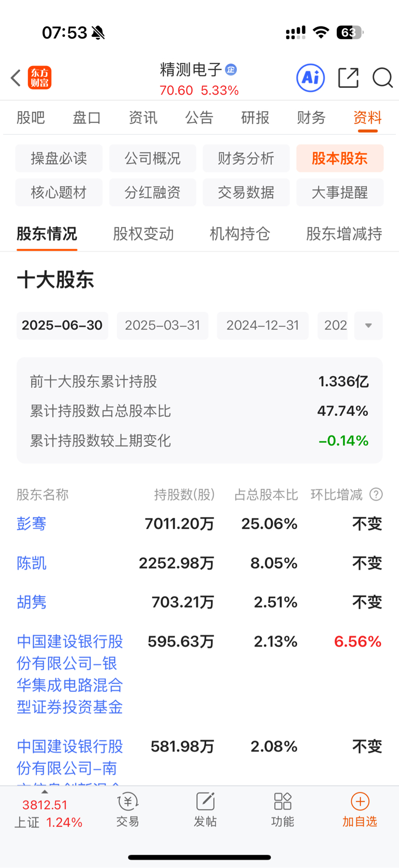This screenshot has width=399, height=868.
Task: Tap the 3812.51 index value
Action: pos(45,805)
